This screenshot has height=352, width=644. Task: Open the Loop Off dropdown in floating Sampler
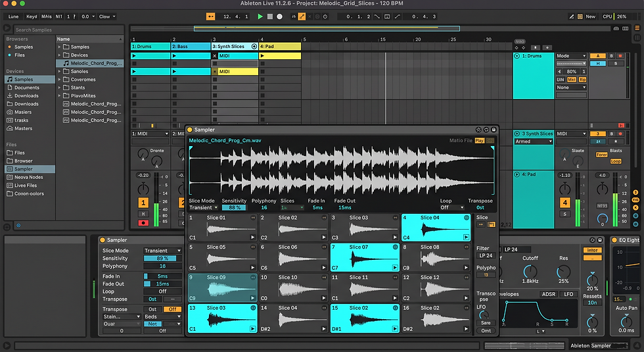click(452, 208)
